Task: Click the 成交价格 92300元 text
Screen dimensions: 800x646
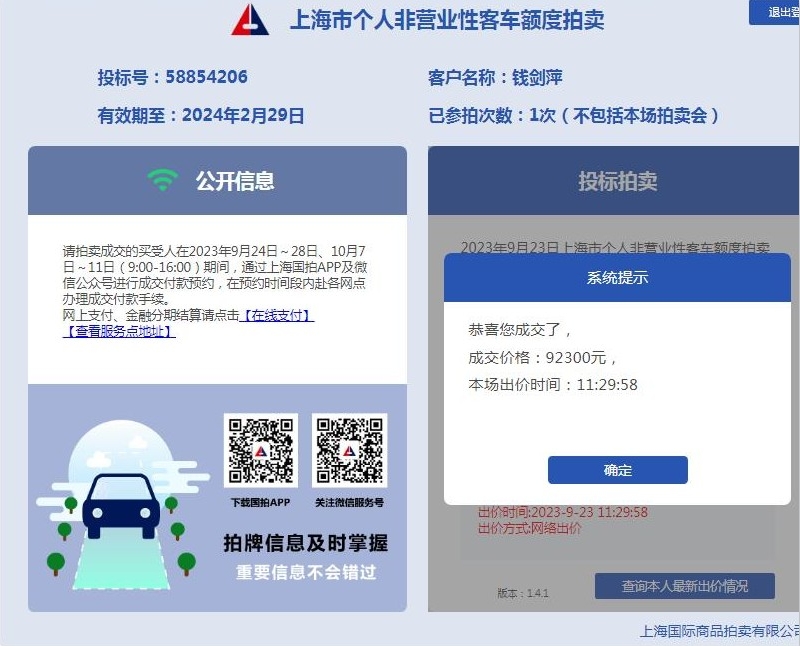Action: click(x=542, y=358)
